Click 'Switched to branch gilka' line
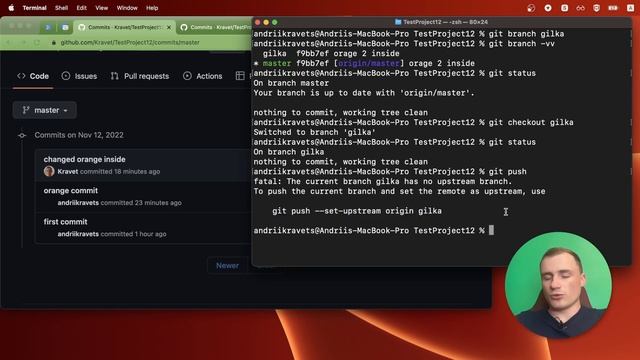The height and width of the screenshot is (360, 640). 314,132
